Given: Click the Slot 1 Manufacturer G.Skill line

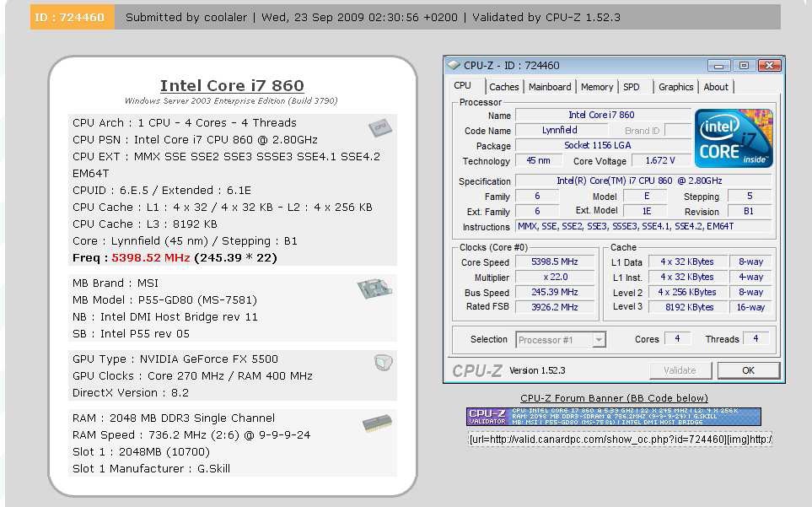Looking at the screenshot, I should point(151,469).
